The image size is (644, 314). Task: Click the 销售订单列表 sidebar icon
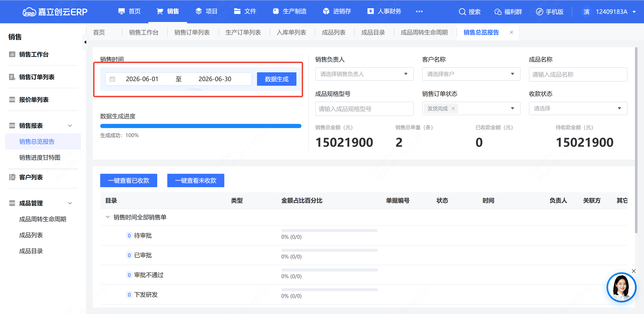click(12, 77)
